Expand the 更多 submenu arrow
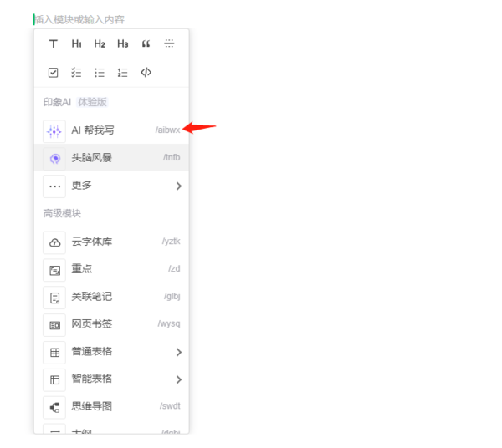This screenshot has height=448, width=502. pyautogui.click(x=179, y=186)
